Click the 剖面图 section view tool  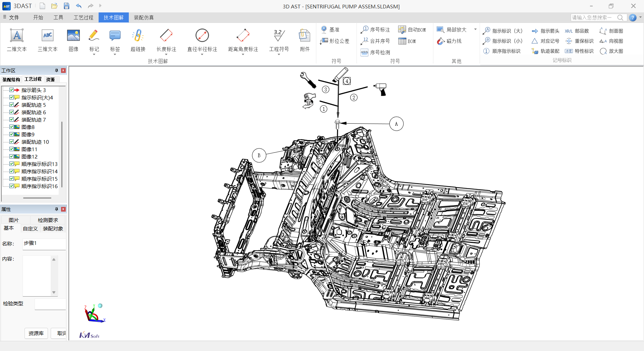tap(611, 31)
